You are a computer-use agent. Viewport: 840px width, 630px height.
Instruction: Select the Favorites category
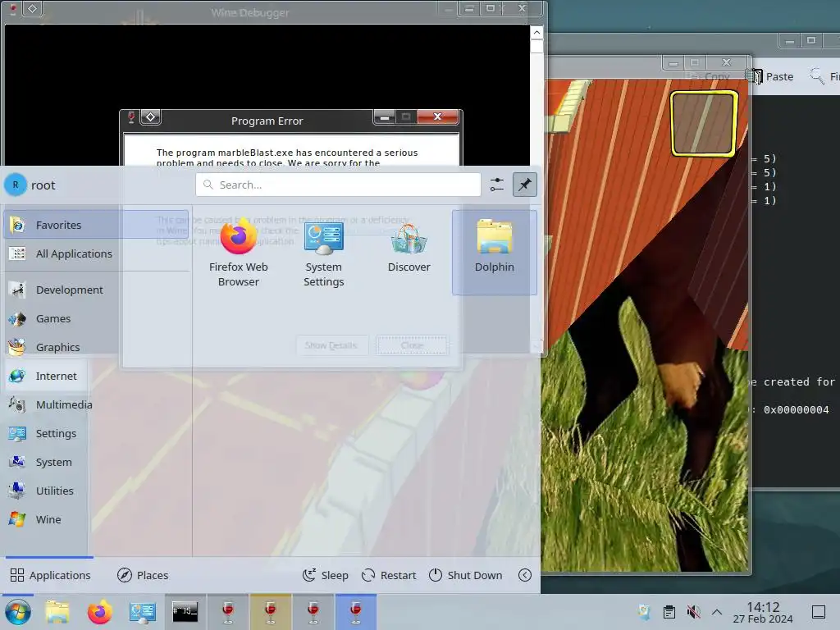(x=97, y=225)
